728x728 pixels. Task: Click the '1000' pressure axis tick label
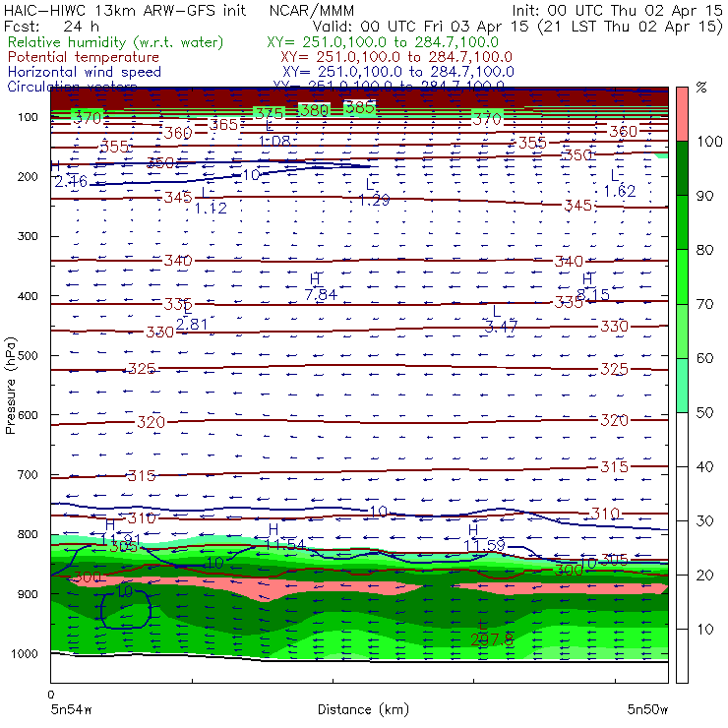25,653
